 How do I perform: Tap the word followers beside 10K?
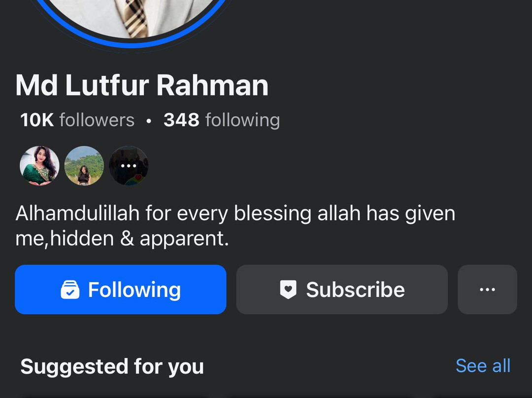coord(97,120)
